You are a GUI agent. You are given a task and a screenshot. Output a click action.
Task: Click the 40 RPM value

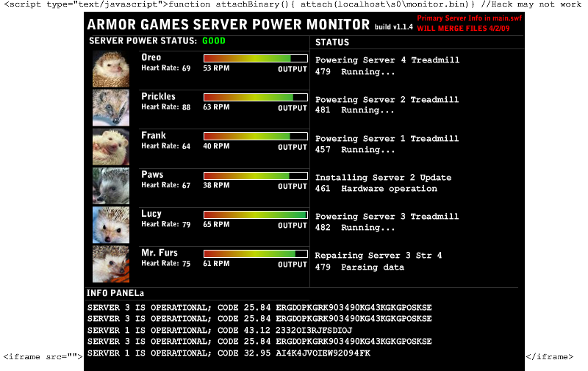coord(216,146)
